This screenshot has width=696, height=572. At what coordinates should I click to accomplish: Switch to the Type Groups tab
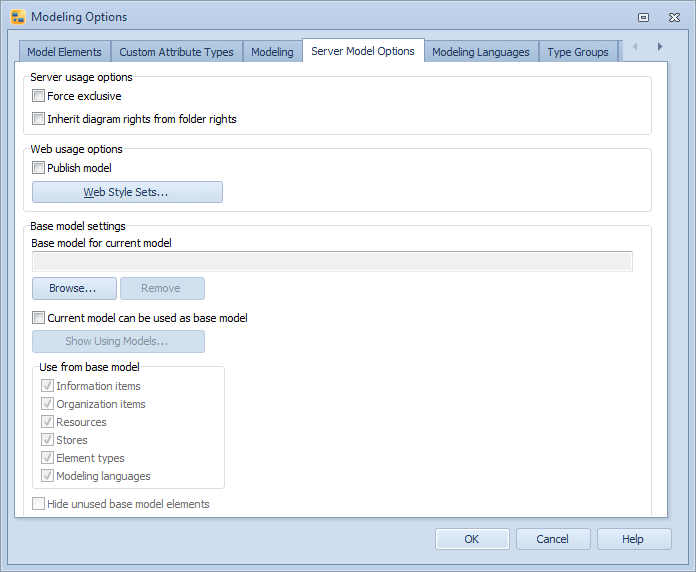[577, 52]
